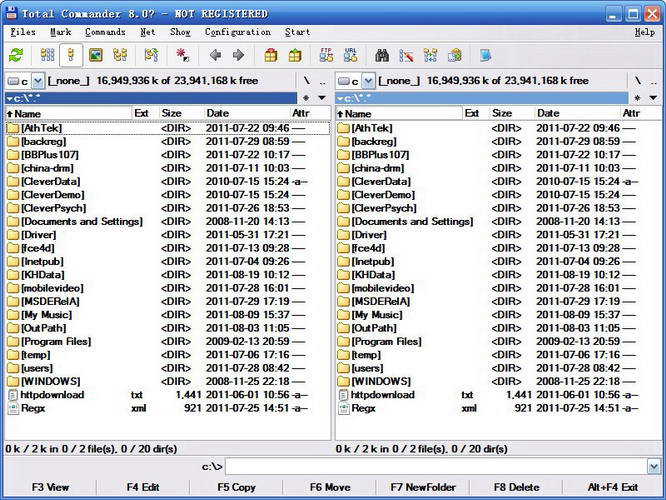Switch to brief file names view icon
This screenshot has height=500, width=666.
click(x=48, y=55)
